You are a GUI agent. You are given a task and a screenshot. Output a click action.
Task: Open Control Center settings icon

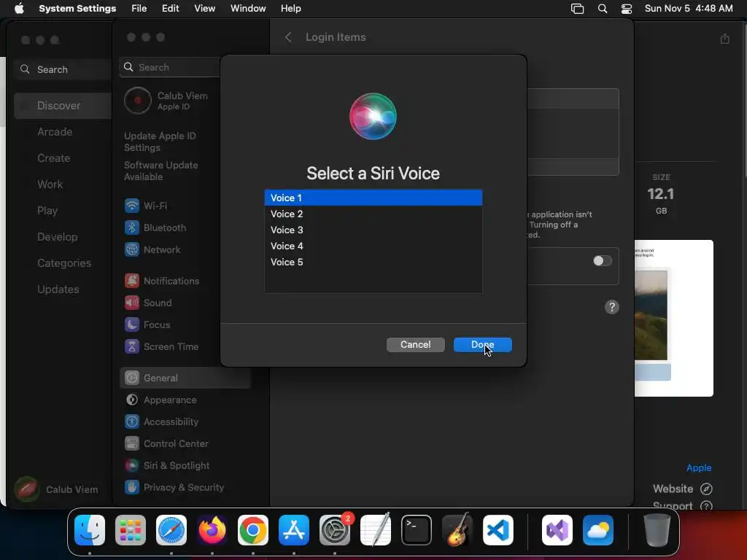click(x=132, y=444)
